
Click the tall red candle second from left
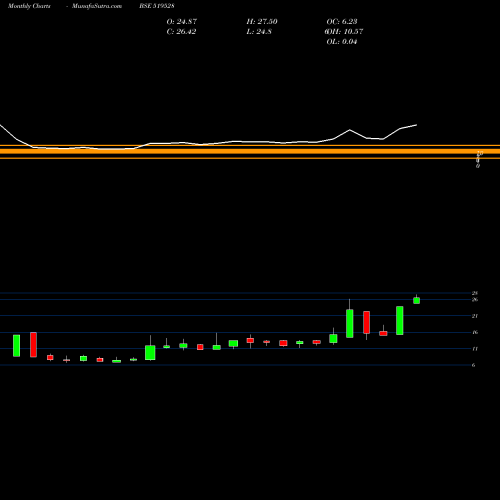click(x=33, y=345)
